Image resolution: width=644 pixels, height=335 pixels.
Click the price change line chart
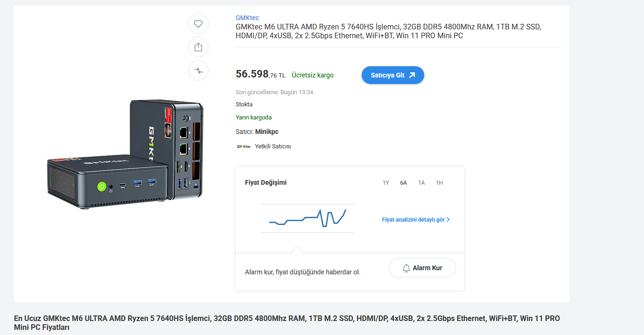point(308,218)
